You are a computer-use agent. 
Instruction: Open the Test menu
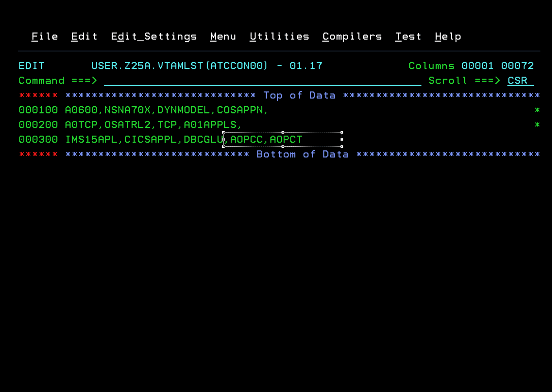tap(408, 36)
